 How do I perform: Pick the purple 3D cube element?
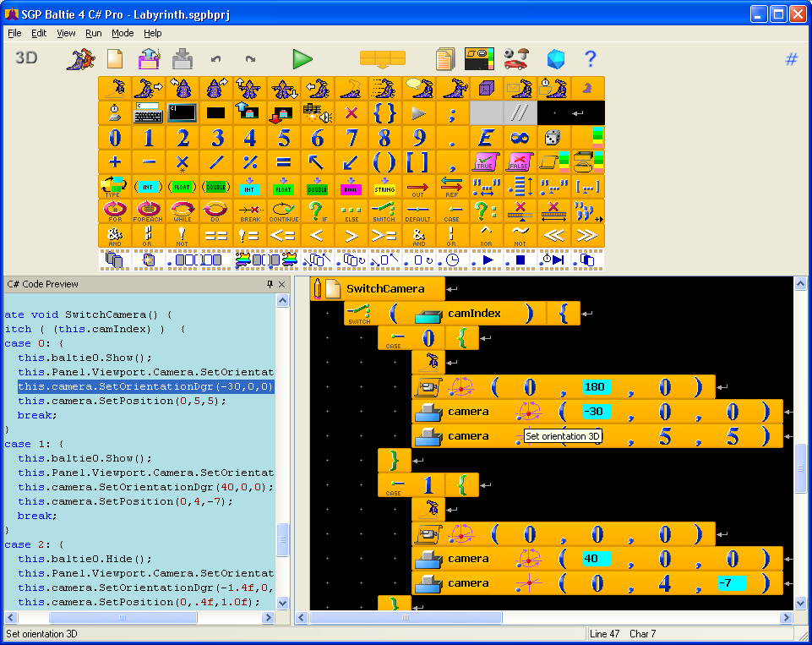point(486,88)
